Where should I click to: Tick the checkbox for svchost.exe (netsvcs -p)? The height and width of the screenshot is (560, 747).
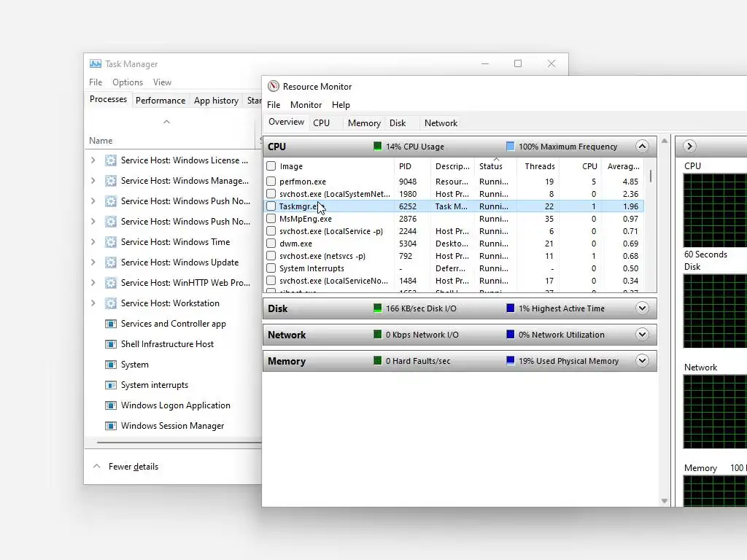(271, 256)
